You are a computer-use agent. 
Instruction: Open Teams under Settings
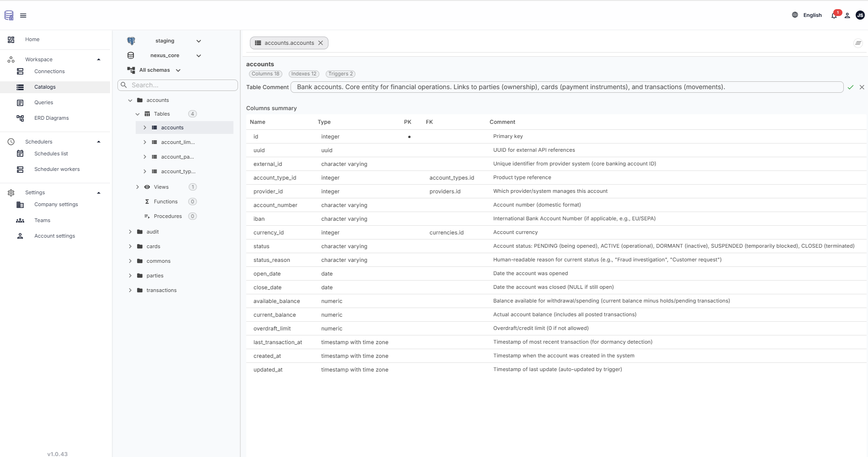coord(42,220)
